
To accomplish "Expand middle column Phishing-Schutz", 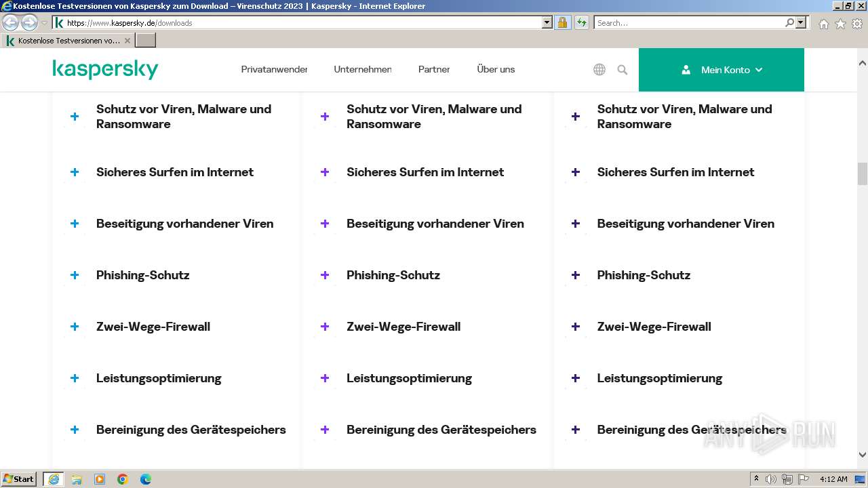I will click(325, 275).
